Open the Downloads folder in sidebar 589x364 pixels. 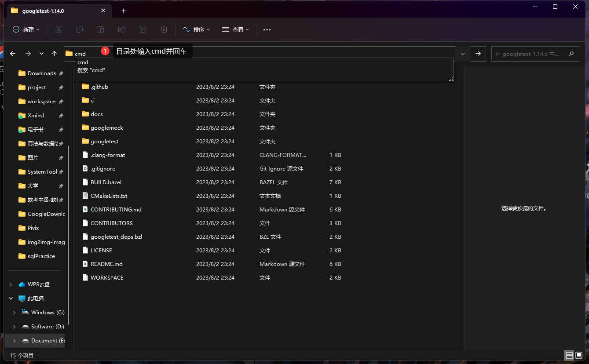coord(41,73)
